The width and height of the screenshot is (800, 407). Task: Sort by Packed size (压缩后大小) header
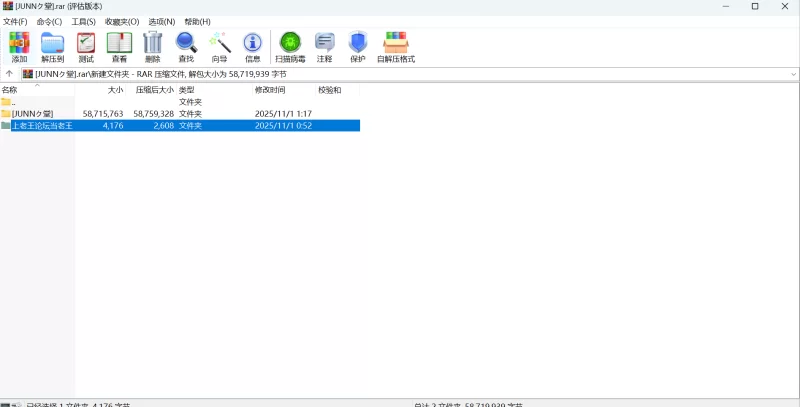(x=151, y=90)
